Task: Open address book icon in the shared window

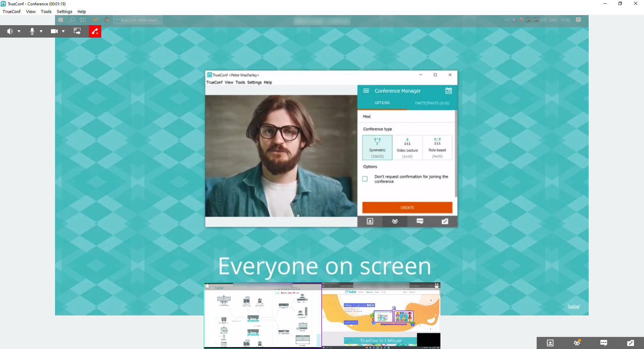Action: [x=370, y=221]
